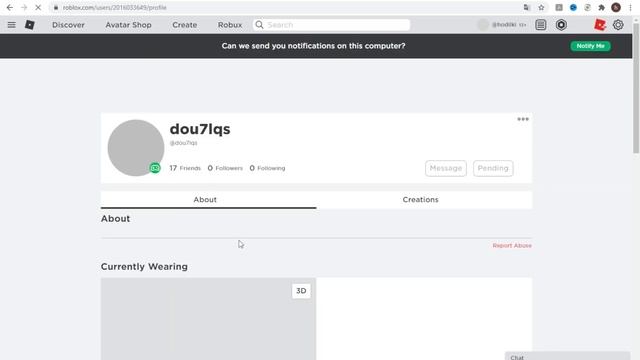Focus the Roblox search field
Screen dimensions: 640x360
(331, 25)
